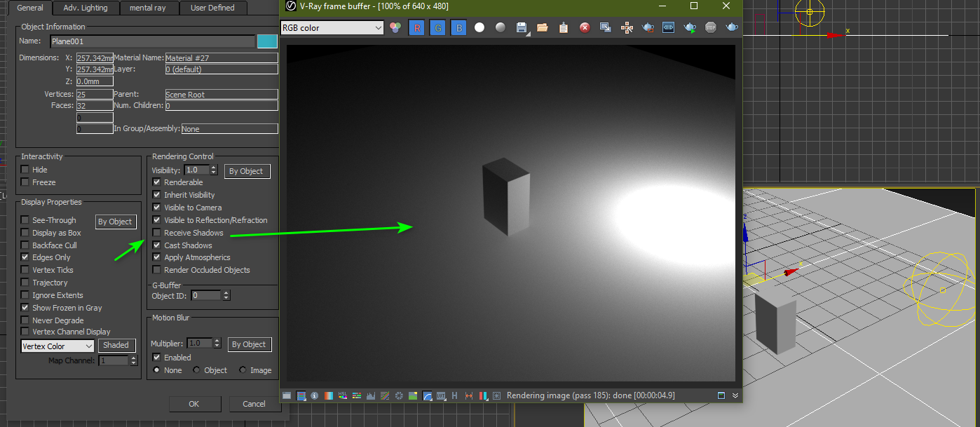The width and height of the screenshot is (980, 427).
Task: Click the object color swatch beside Name
Action: (267, 41)
